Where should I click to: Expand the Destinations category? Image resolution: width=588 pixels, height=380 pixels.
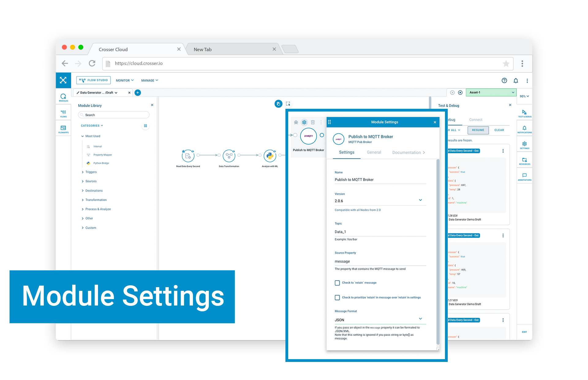click(x=92, y=191)
